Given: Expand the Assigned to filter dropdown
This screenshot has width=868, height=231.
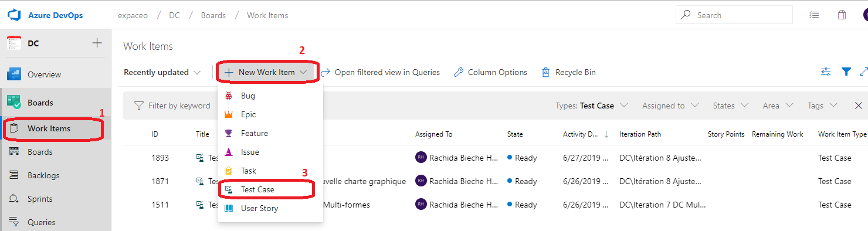Looking at the screenshot, I should click(670, 106).
